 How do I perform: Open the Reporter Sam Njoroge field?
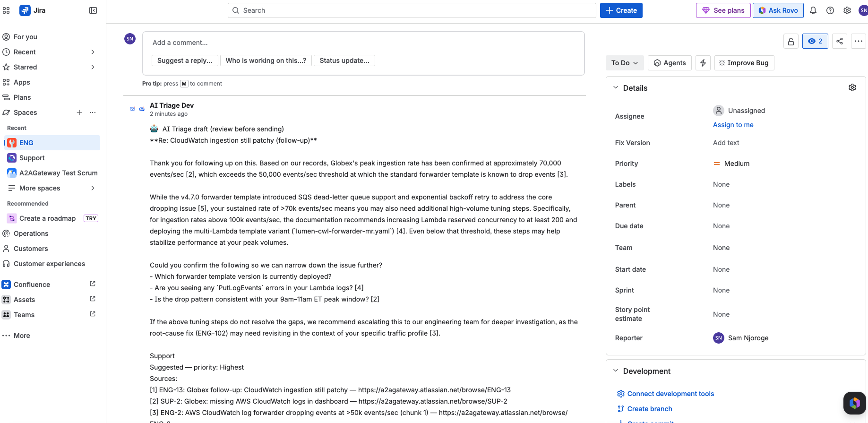tap(741, 338)
